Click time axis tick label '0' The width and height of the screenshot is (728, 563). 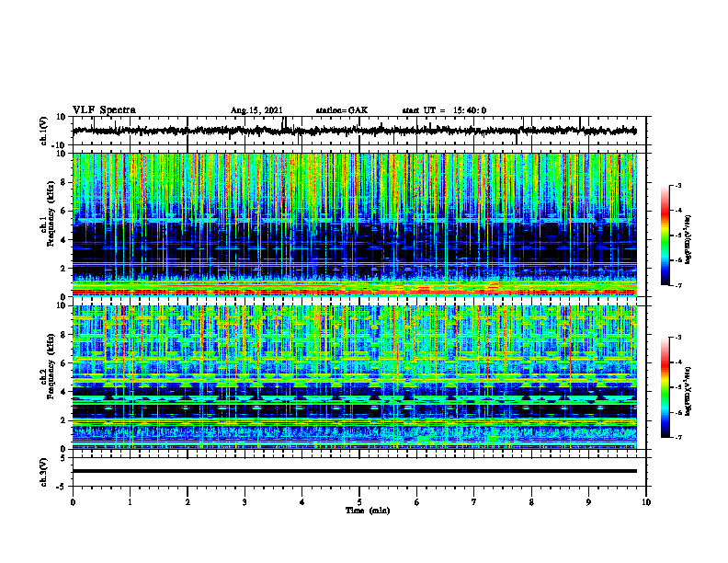[x=73, y=502]
